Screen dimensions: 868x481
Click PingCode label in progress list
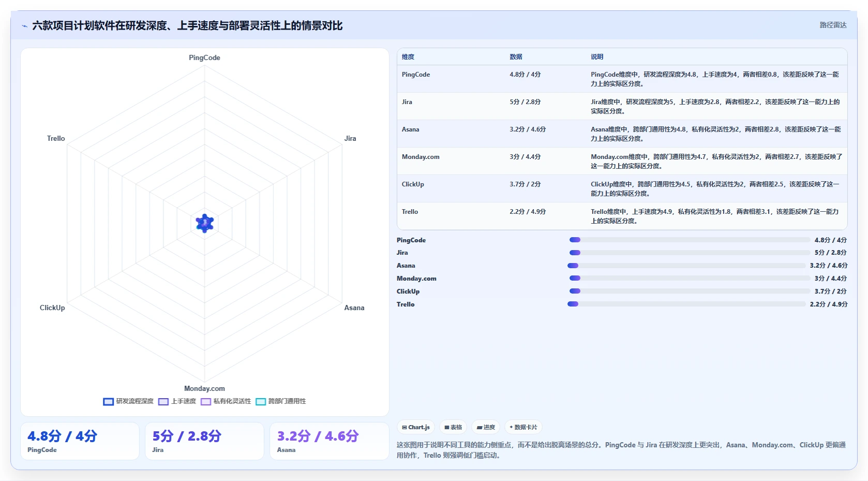(x=411, y=240)
